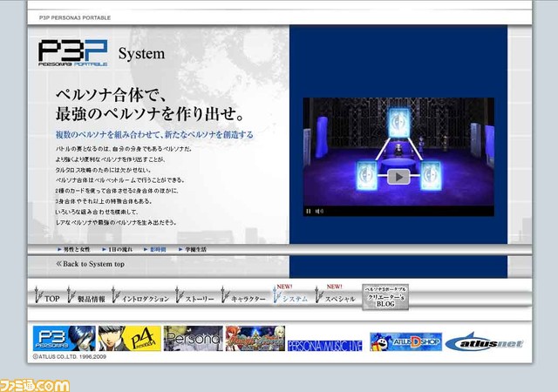Image resolution: width=558 pixels, height=392 pixels.
Task: Open the 学園生活 system subpage
Action: pos(193,249)
